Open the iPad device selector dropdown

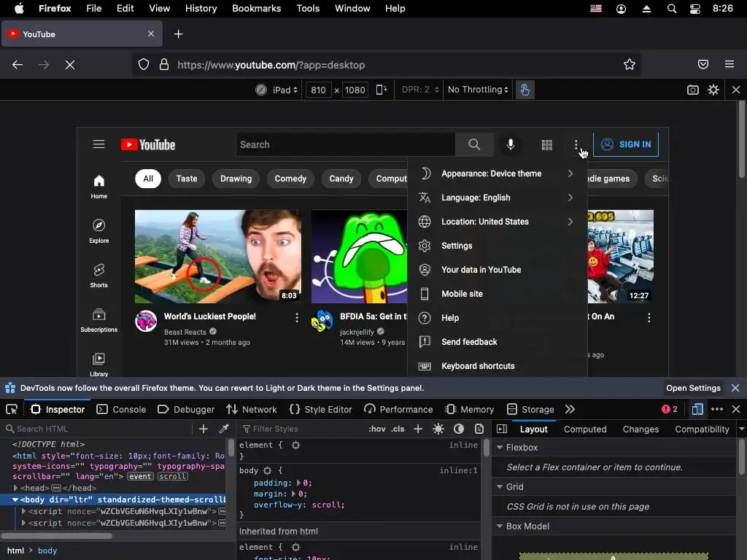pos(285,90)
